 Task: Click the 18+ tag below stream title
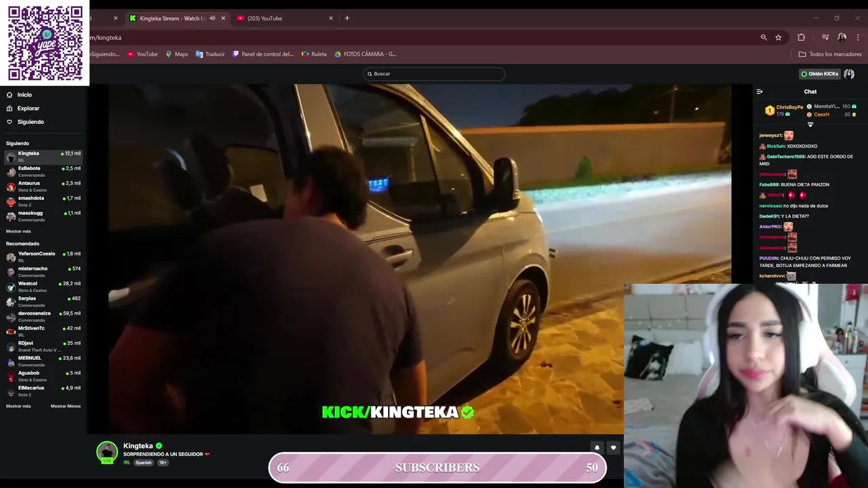coord(163,463)
